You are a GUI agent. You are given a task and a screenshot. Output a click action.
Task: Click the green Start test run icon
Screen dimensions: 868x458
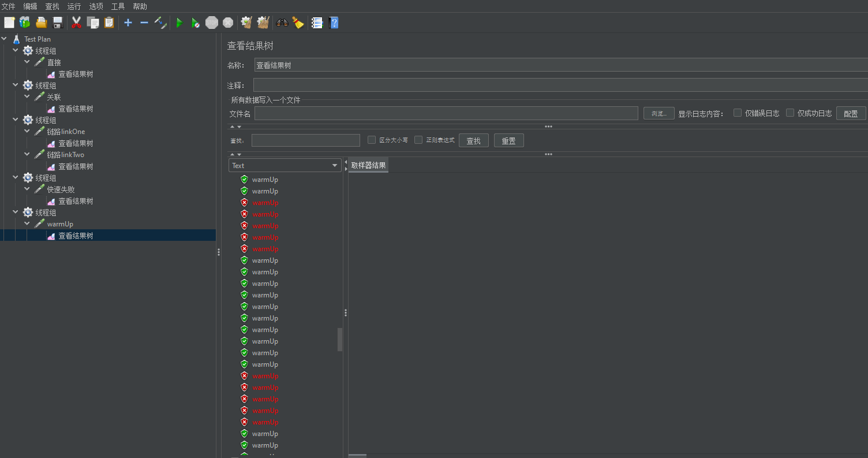pyautogui.click(x=179, y=23)
